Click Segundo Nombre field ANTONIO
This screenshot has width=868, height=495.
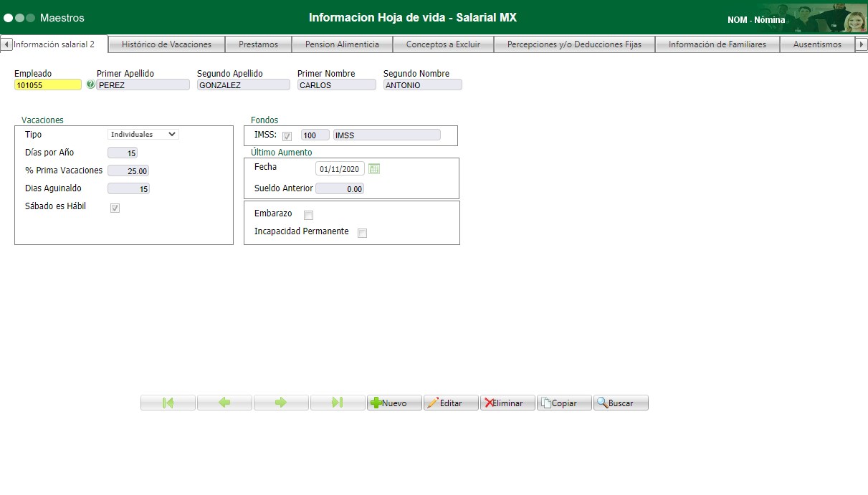423,85
